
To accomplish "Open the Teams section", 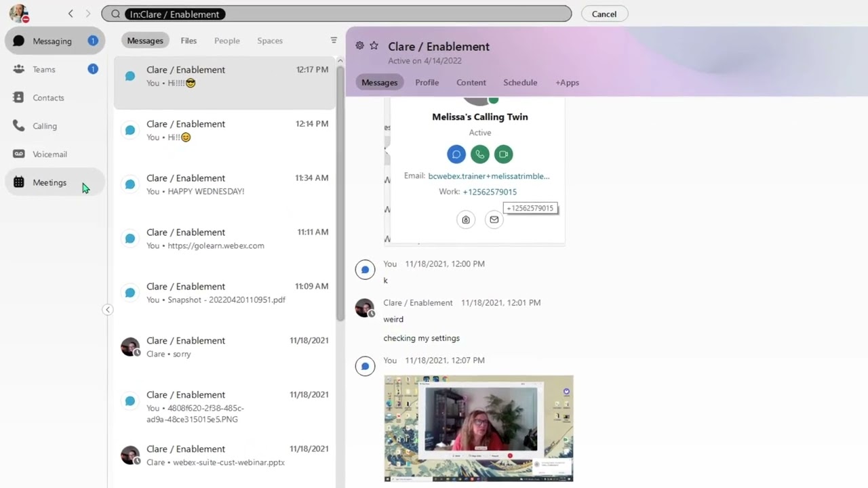I will [54, 69].
